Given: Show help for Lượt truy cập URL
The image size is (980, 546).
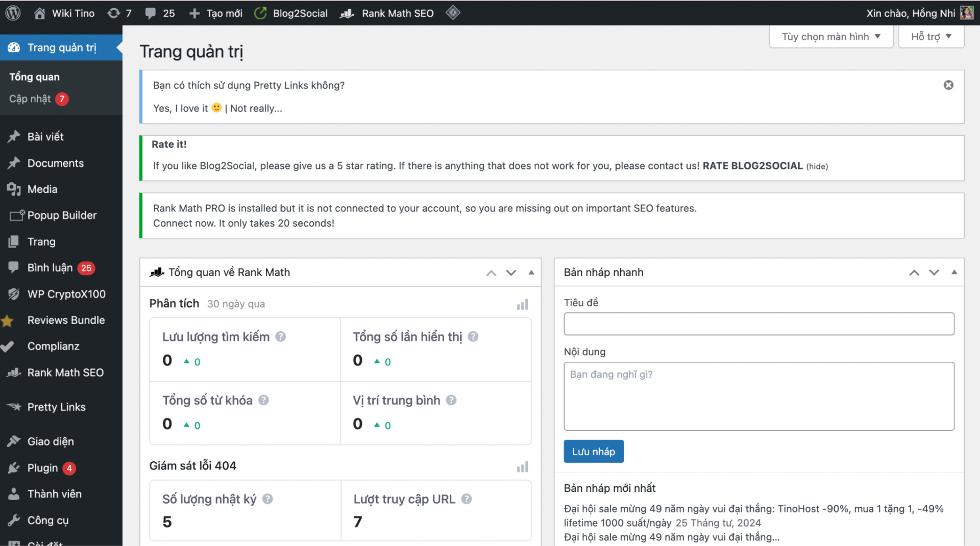Looking at the screenshot, I should (x=467, y=499).
